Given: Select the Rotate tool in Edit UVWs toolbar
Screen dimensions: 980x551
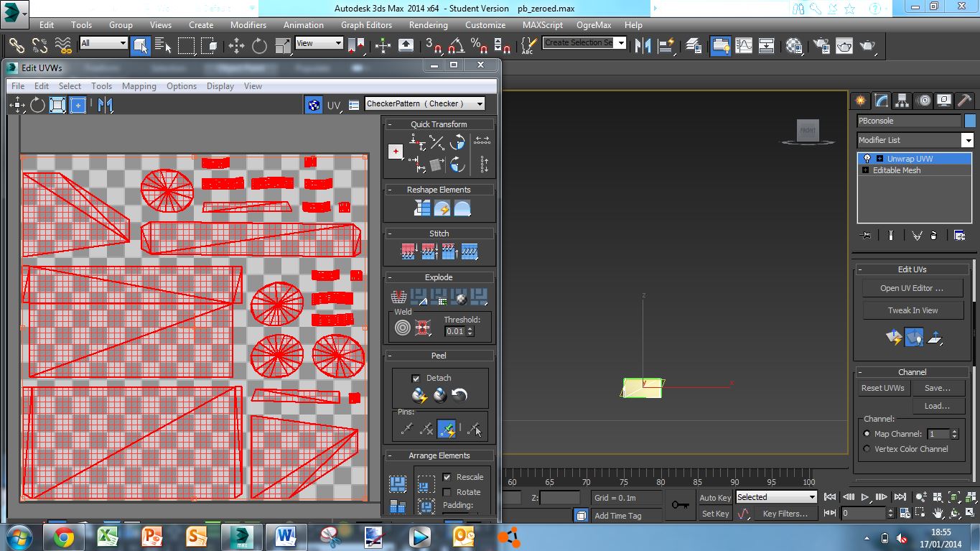Looking at the screenshot, I should pos(37,105).
